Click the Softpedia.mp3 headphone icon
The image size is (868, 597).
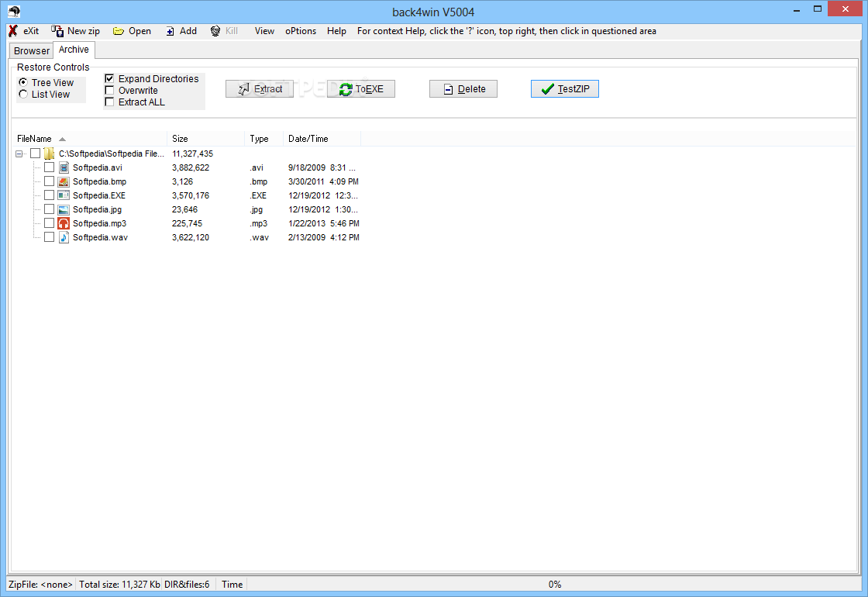[x=64, y=223]
